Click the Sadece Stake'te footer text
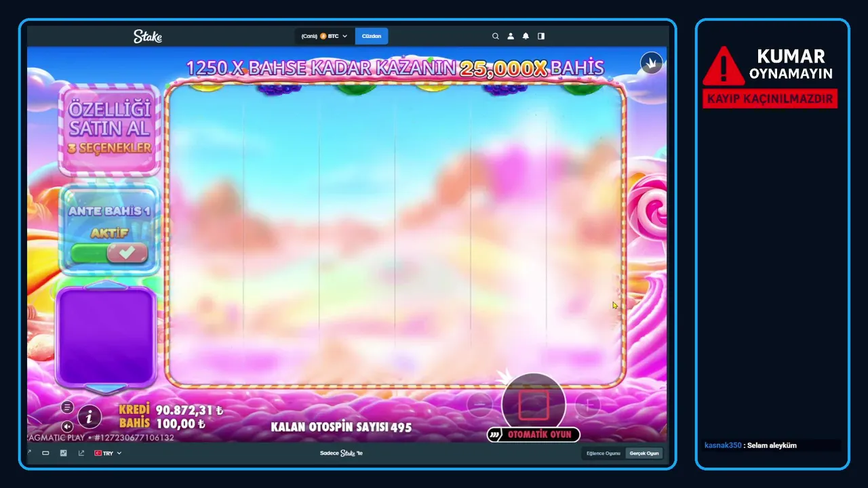This screenshot has height=488, width=868. click(x=341, y=453)
